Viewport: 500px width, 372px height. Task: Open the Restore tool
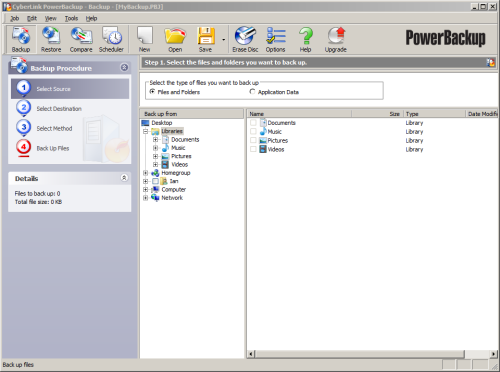click(x=51, y=39)
